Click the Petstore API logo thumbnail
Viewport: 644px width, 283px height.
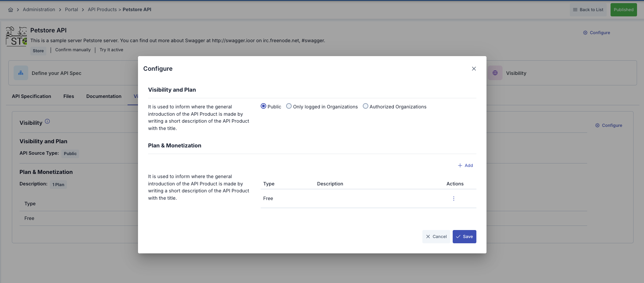tap(16, 36)
